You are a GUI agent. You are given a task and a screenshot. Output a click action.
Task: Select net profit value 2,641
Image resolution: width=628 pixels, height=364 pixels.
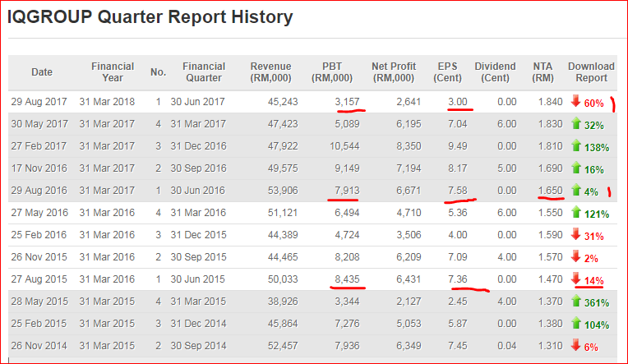pos(409,102)
